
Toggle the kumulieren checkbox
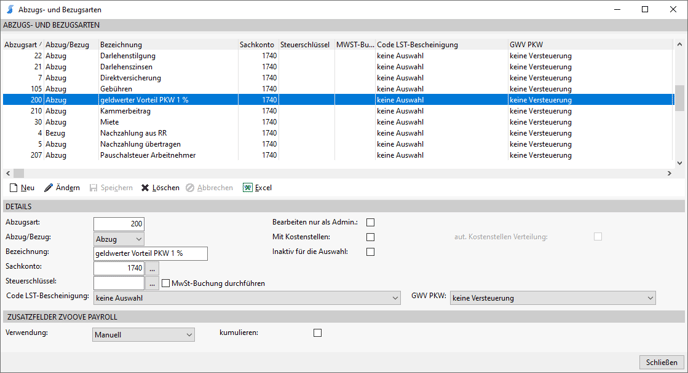click(317, 333)
